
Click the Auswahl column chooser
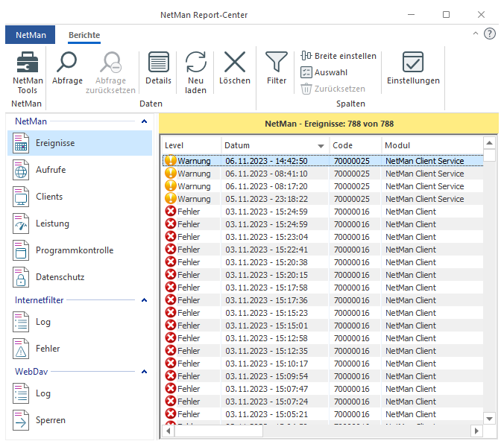324,72
